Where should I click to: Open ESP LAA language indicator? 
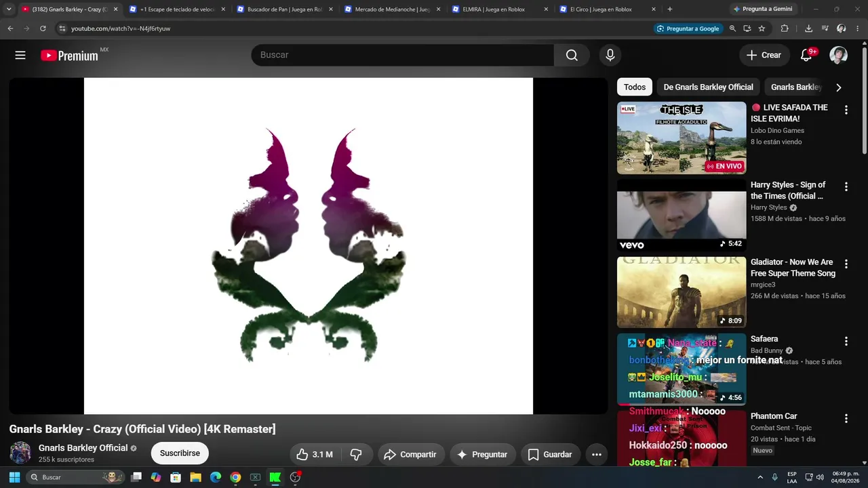pos(792,477)
